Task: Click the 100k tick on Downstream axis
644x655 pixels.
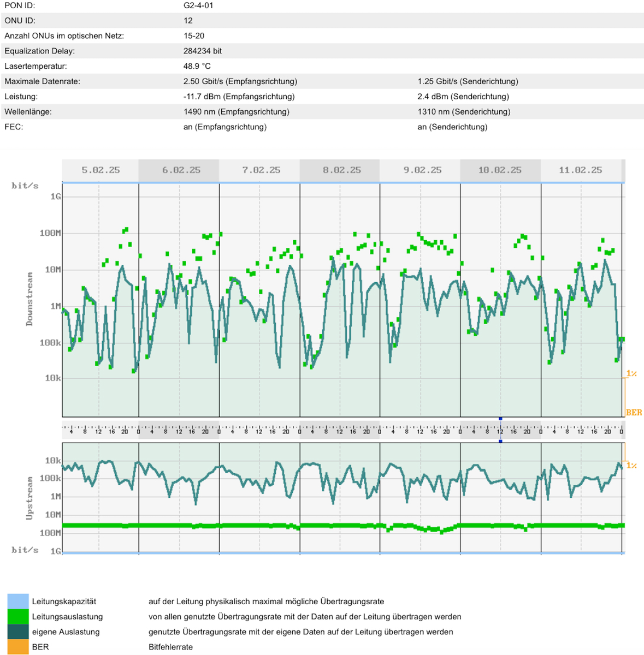Action: 50,343
